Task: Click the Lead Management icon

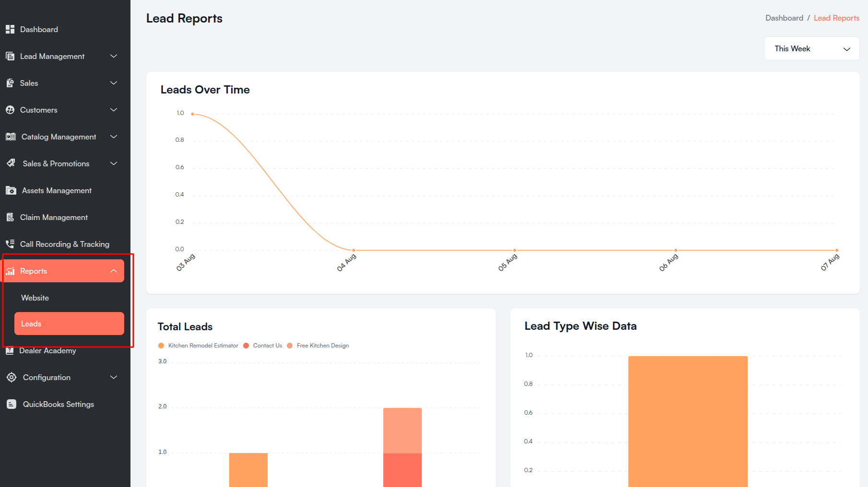Action: click(10, 56)
